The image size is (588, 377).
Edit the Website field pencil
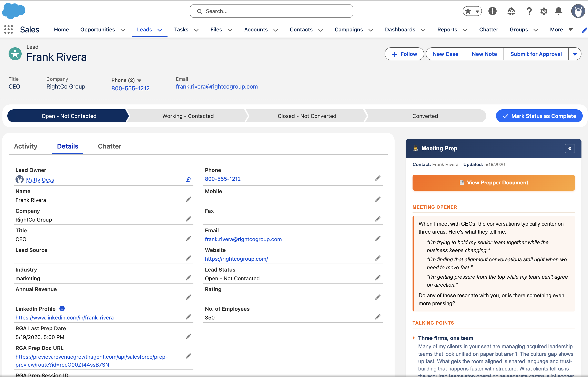tap(378, 258)
